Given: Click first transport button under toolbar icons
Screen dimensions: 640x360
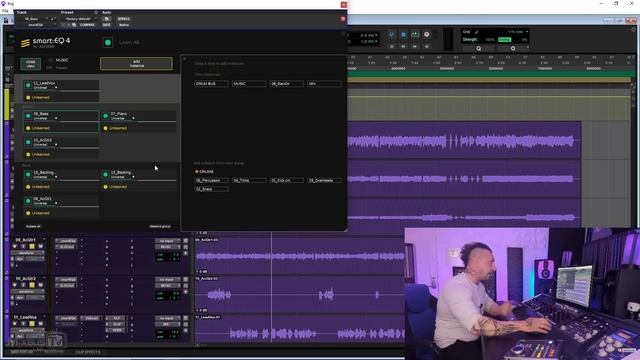Looking at the screenshot, I should point(392,46).
